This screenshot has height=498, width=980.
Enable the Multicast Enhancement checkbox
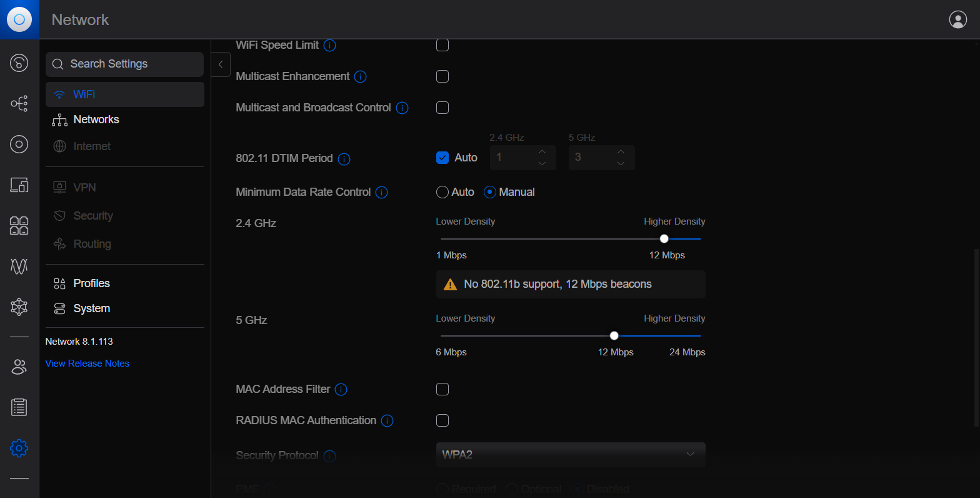pos(442,76)
